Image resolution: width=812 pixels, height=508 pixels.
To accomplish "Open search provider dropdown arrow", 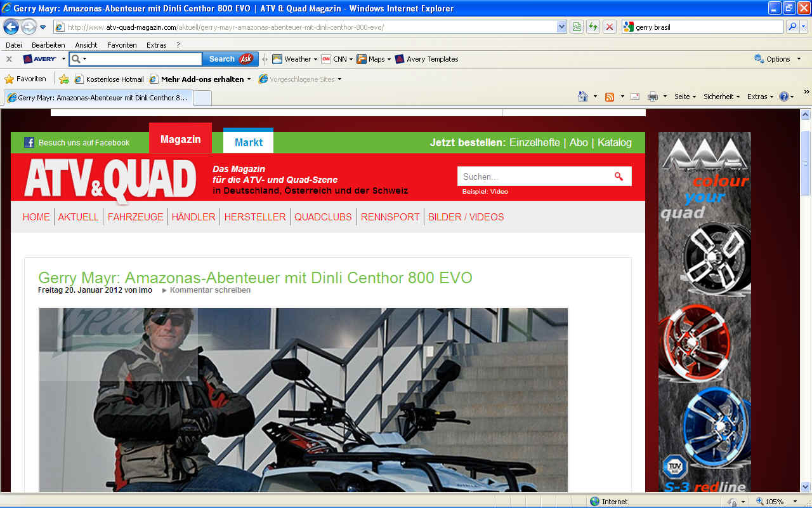I will [x=804, y=27].
